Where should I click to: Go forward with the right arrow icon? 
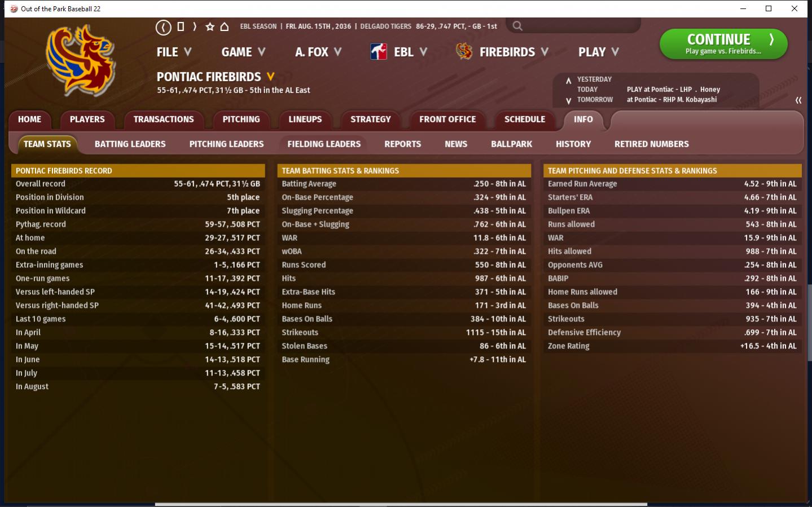click(195, 27)
